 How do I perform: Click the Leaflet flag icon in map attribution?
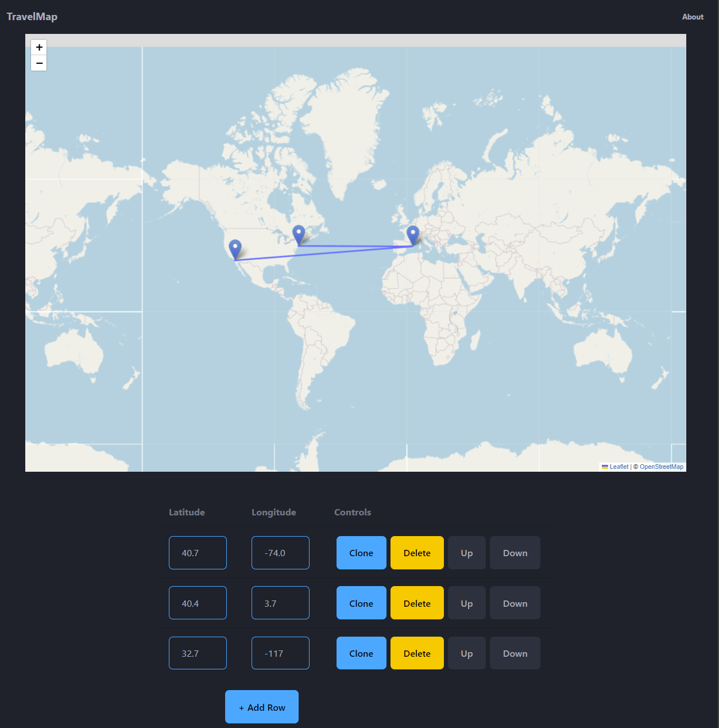[x=606, y=467]
